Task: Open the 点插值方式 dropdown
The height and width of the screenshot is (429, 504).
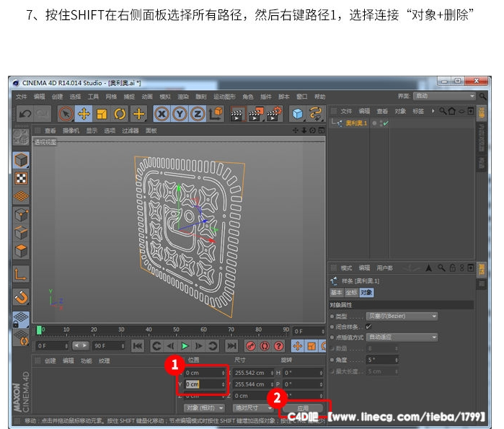Action: 402,337
